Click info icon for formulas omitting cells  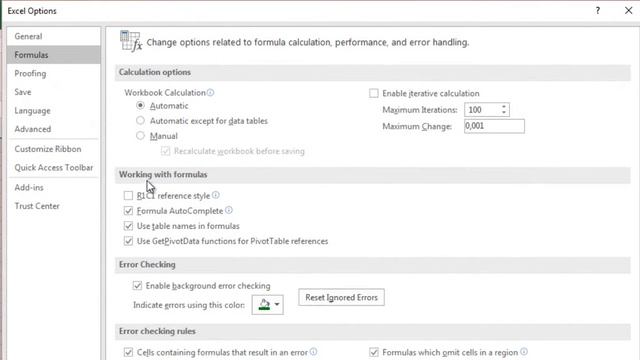[524, 351]
